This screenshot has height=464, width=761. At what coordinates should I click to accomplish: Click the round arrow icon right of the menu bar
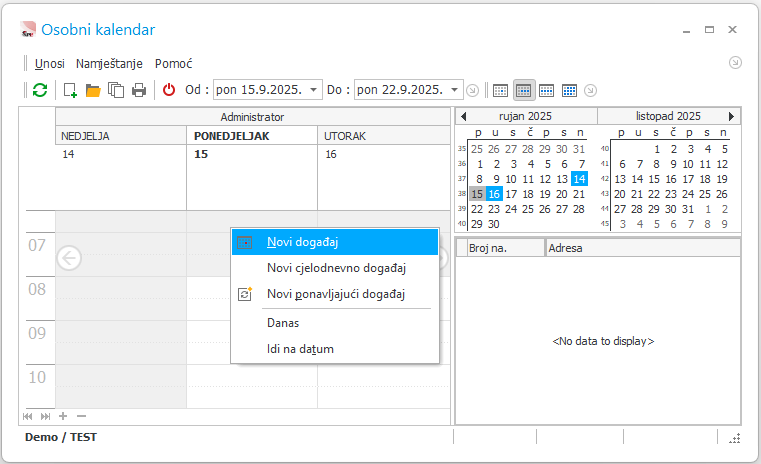click(x=735, y=63)
